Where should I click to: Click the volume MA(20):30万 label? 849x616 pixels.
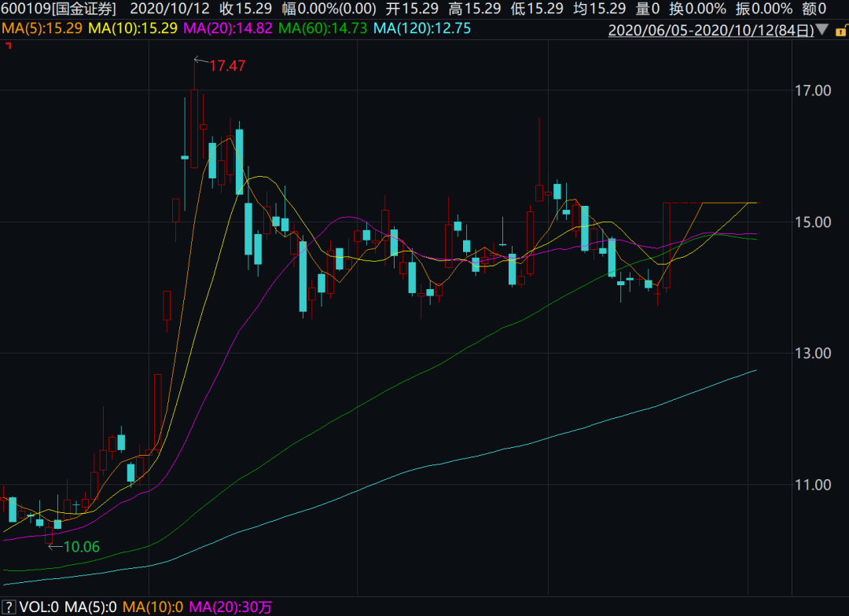click(230, 607)
